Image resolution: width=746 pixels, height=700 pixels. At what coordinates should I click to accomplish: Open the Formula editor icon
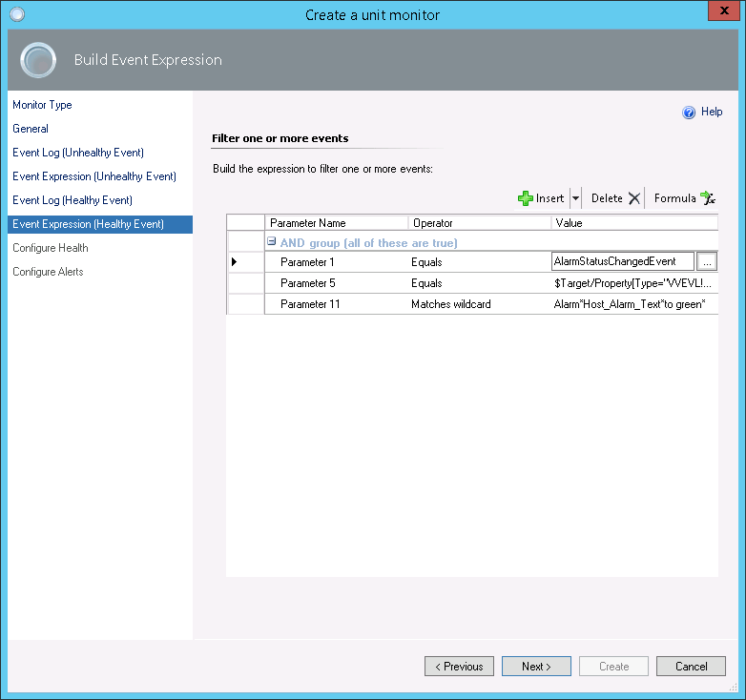[x=707, y=198]
